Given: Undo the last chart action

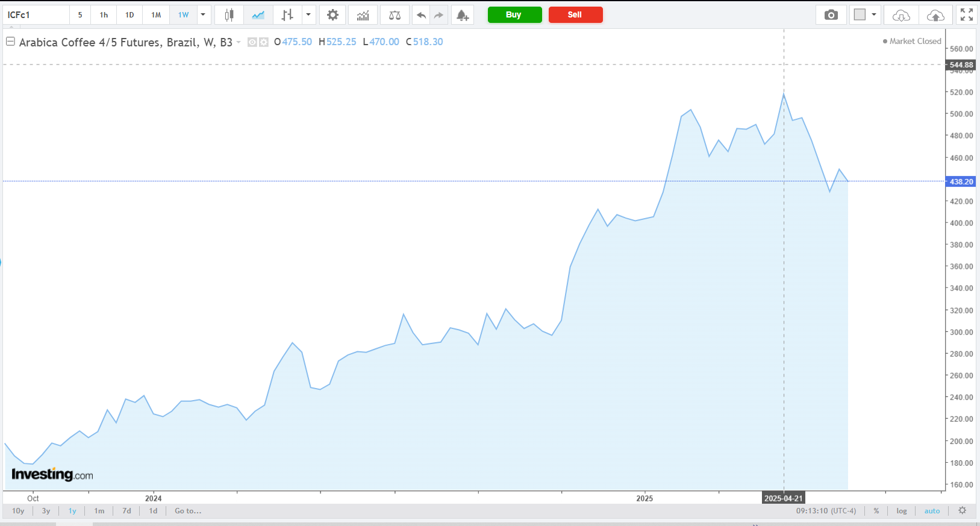Looking at the screenshot, I should [x=421, y=15].
